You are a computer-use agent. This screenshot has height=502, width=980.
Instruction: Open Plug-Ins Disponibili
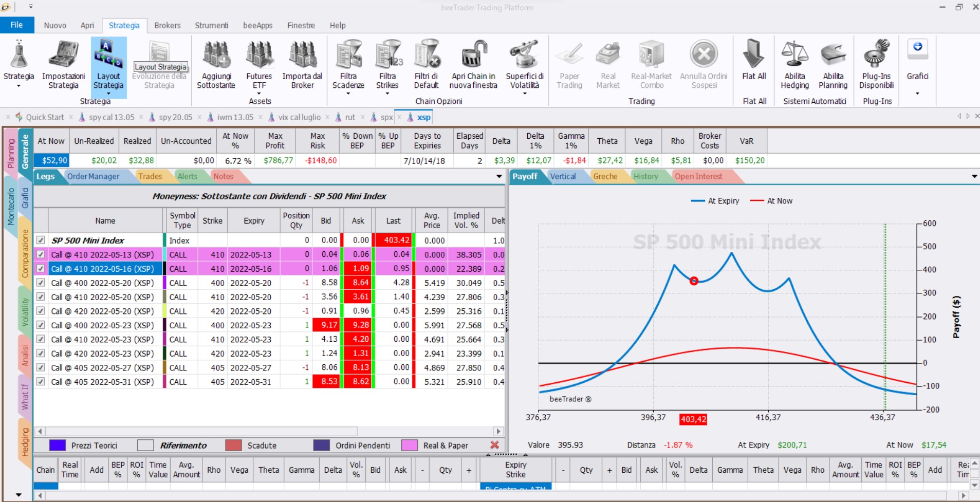(x=876, y=54)
